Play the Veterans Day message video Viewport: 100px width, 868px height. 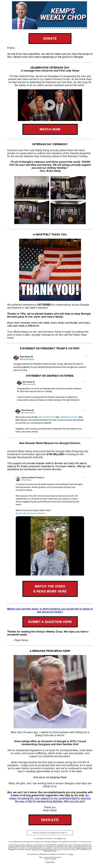[x=50, y=105]
